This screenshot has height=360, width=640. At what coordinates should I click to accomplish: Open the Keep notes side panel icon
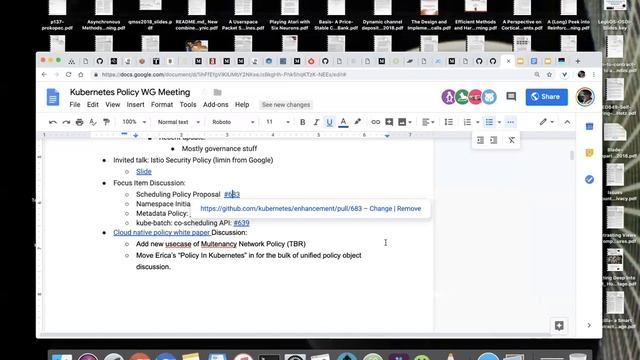point(589,153)
